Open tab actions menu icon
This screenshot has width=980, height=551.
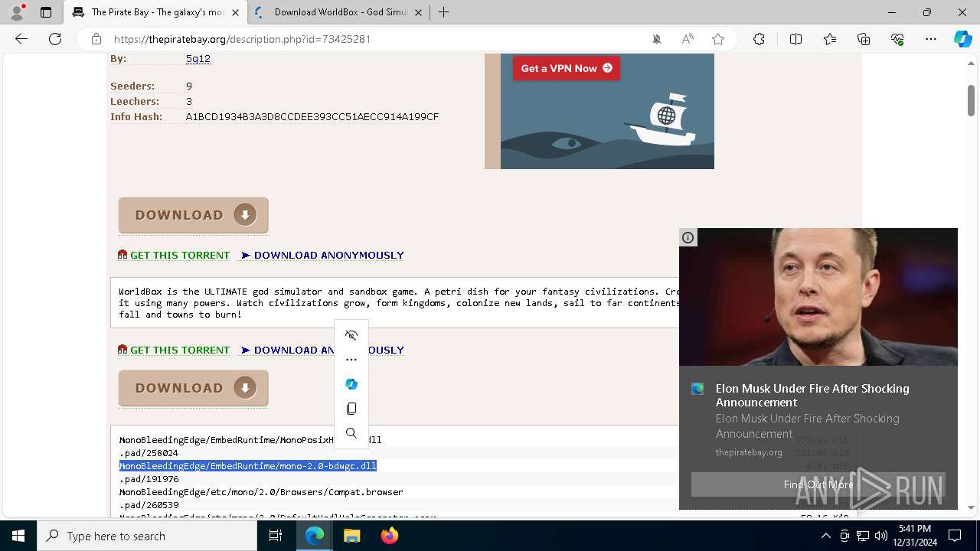click(46, 12)
